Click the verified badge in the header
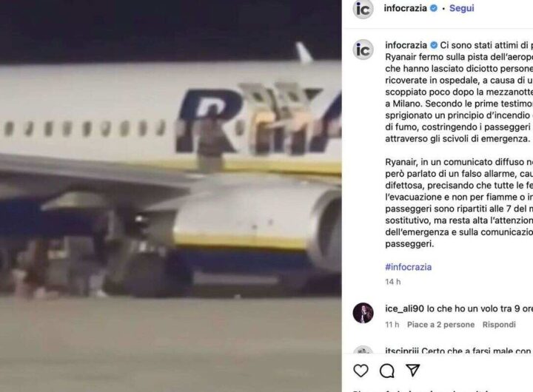The height and width of the screenshot is (392, 533). coord(434,8)
